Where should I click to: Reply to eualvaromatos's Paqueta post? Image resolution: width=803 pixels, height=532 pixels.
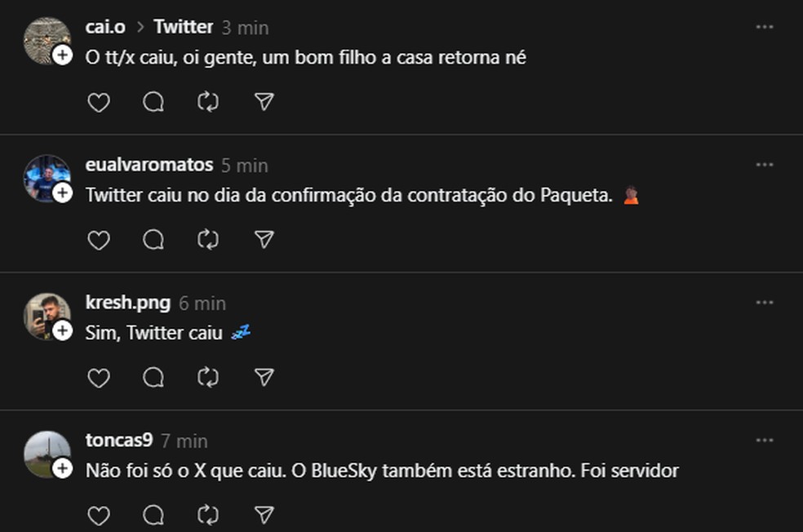pyautogui.click(x=153, y=240)
